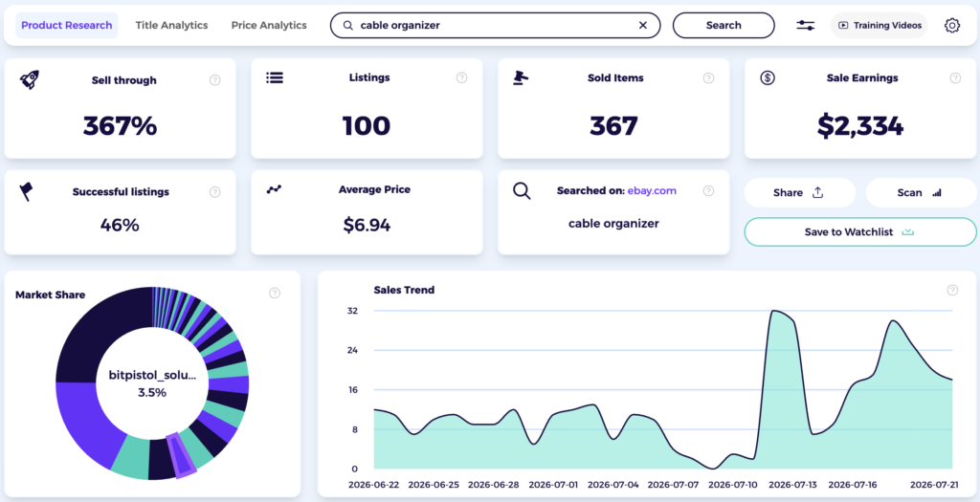Open Training Videos
980x502 pixels.
[880, 26]
